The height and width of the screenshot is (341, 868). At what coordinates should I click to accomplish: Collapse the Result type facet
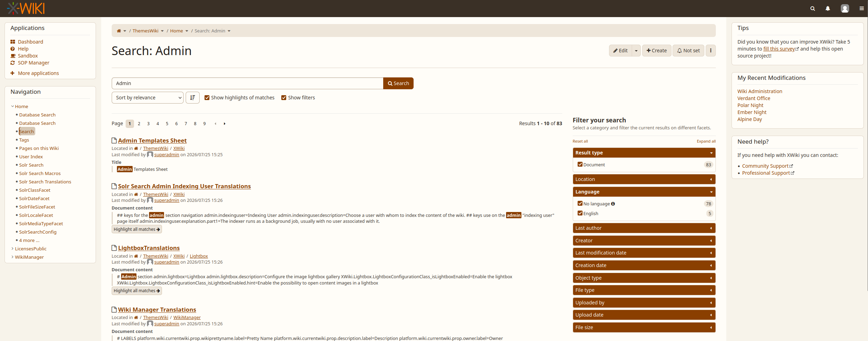pos(644,153)
